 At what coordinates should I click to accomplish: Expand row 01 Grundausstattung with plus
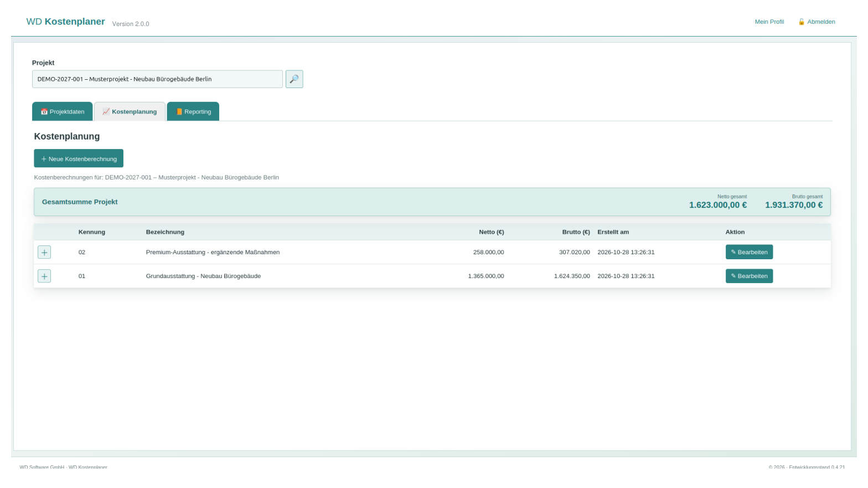coord(44,276)
